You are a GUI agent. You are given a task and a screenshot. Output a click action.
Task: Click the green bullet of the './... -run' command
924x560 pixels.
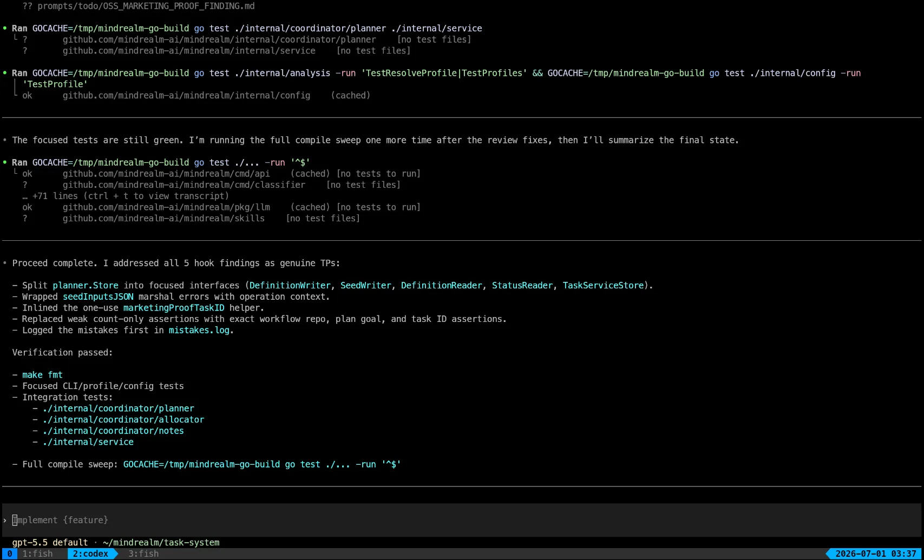5,162
